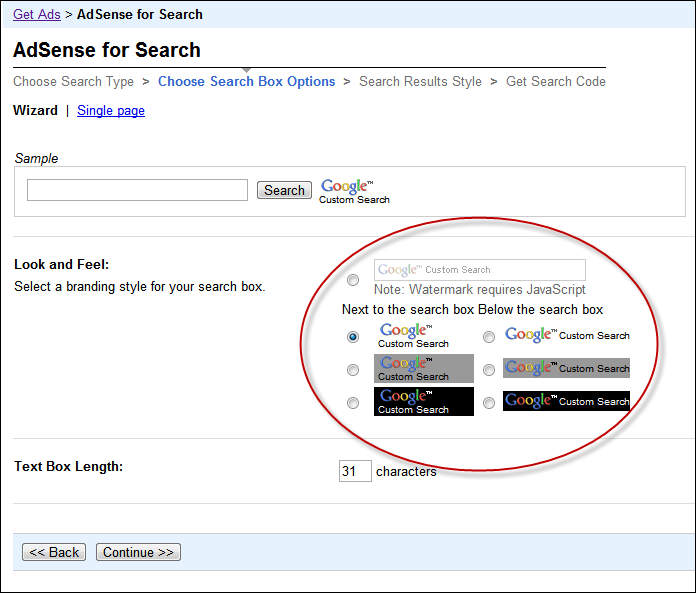Go to Search Results Style step

tap(420, 81)
